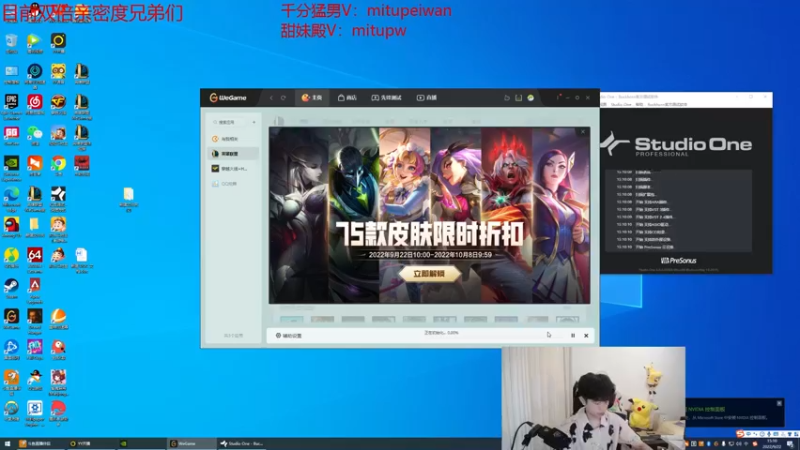
Task: Click the save-shaped icon in WeGame header
Action: pyautogui.click(x=518, y=97)
